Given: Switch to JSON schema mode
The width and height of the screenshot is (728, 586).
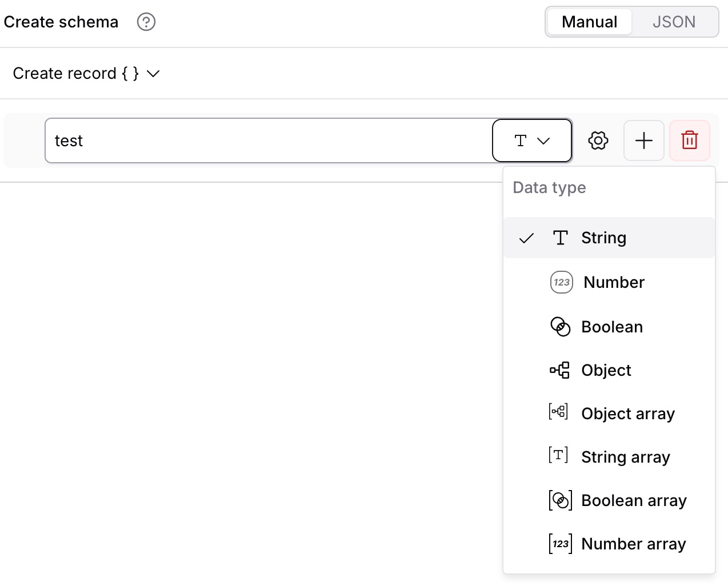Looking at the screenshot, I should coord(674,22).
